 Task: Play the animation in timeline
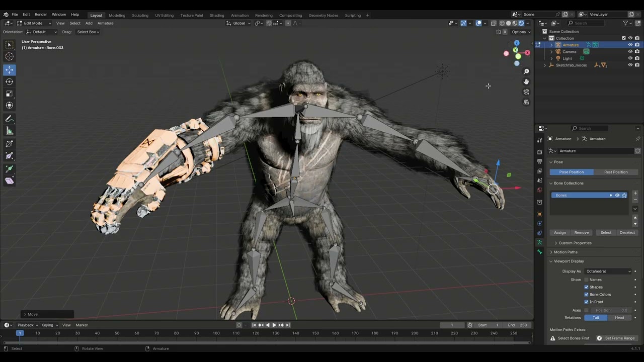[x=274, y=325]
